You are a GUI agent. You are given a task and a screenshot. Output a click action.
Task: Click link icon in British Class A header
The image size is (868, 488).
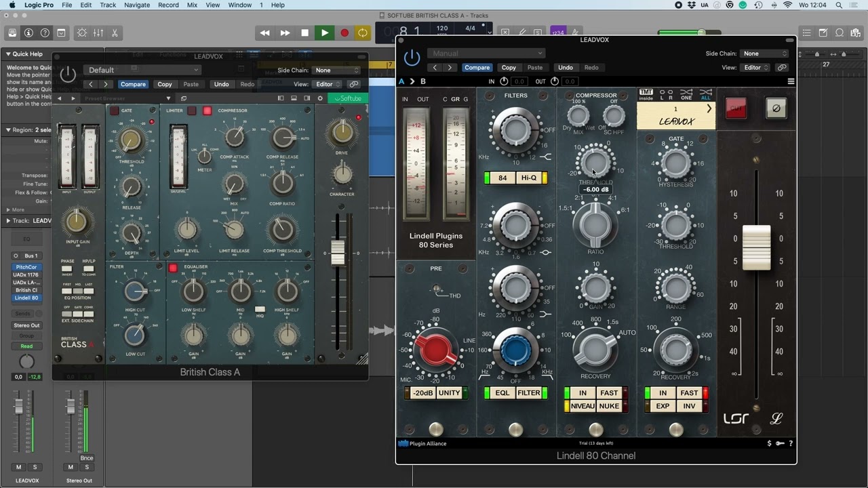pos(354,85)
